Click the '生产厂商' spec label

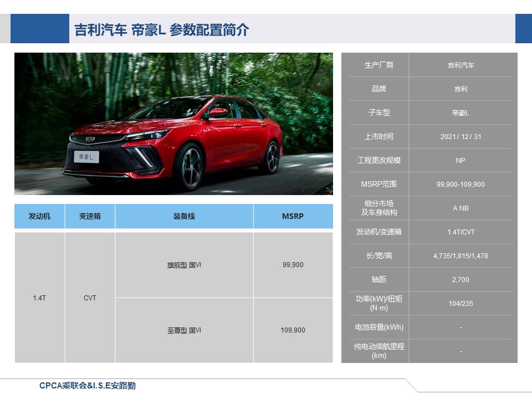coord(379,65)
